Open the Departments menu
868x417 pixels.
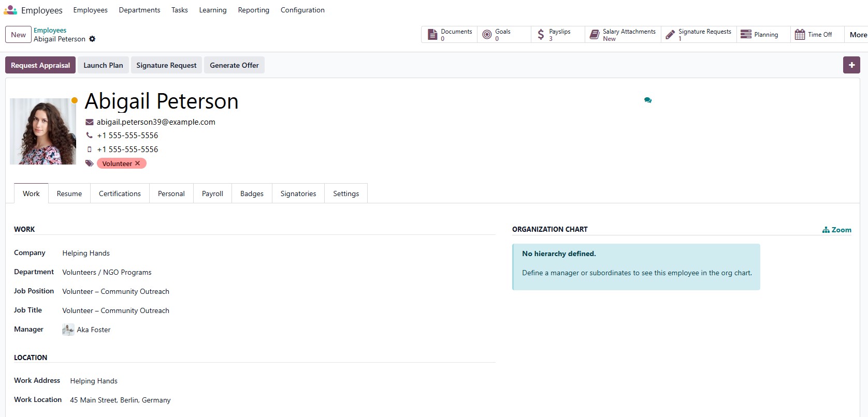[139, 10]
